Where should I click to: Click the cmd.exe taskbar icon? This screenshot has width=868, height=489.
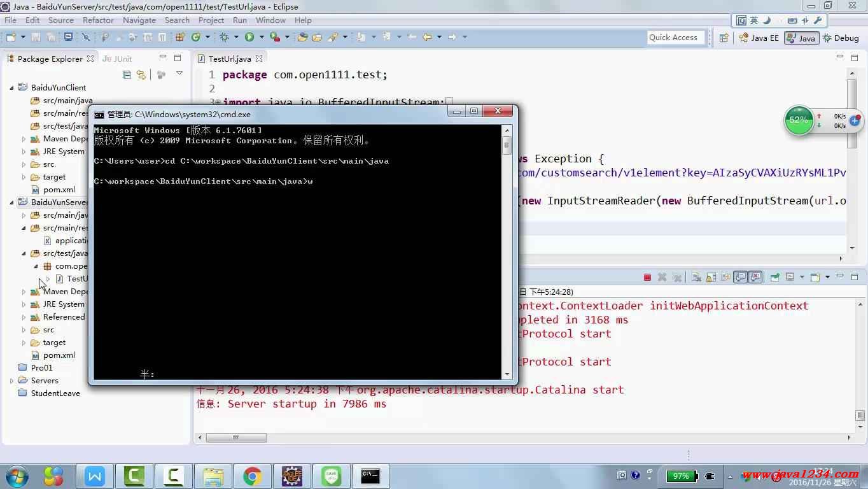coord(371,476)
